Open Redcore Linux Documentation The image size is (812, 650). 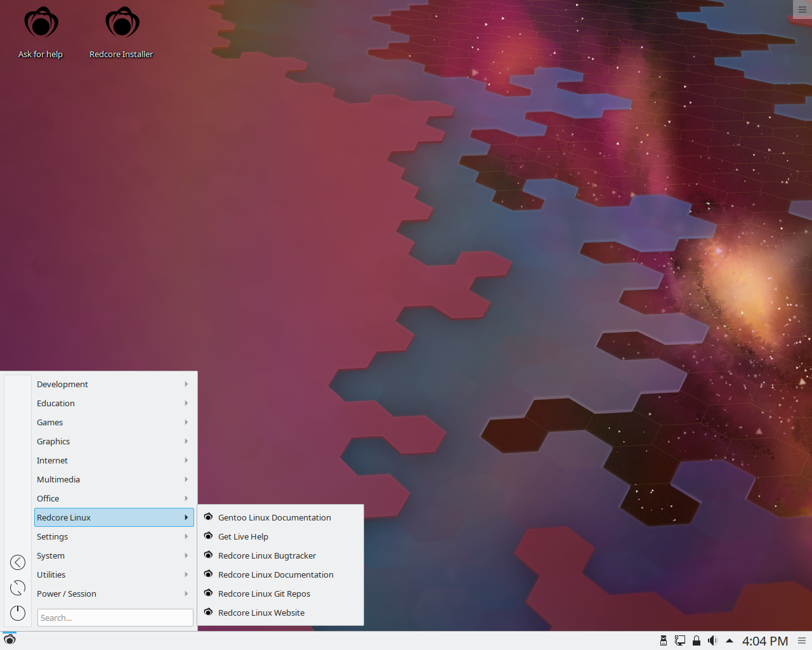click(x=280, y=574)
